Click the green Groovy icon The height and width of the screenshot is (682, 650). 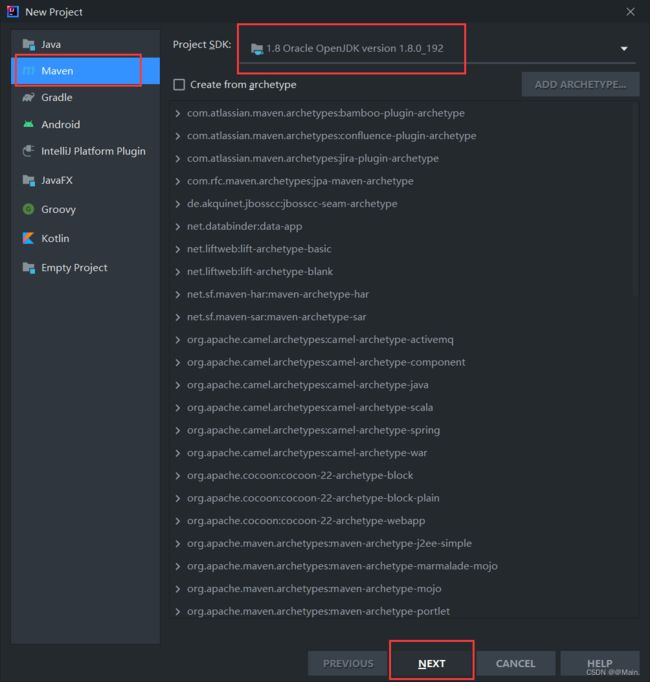click(29, 209)
